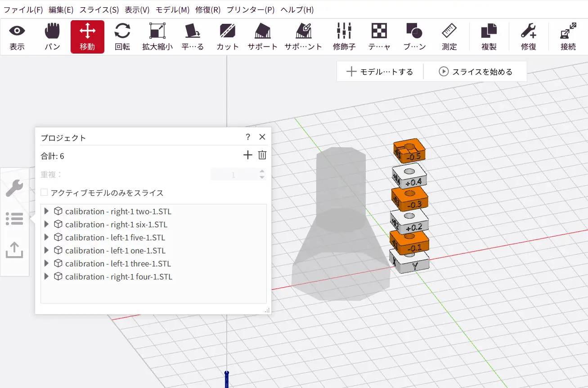This screenshot has width=588, height=388.
Task: Expand calibration - right-1 two-1.STL item
Action: click(x=46, y=212)
